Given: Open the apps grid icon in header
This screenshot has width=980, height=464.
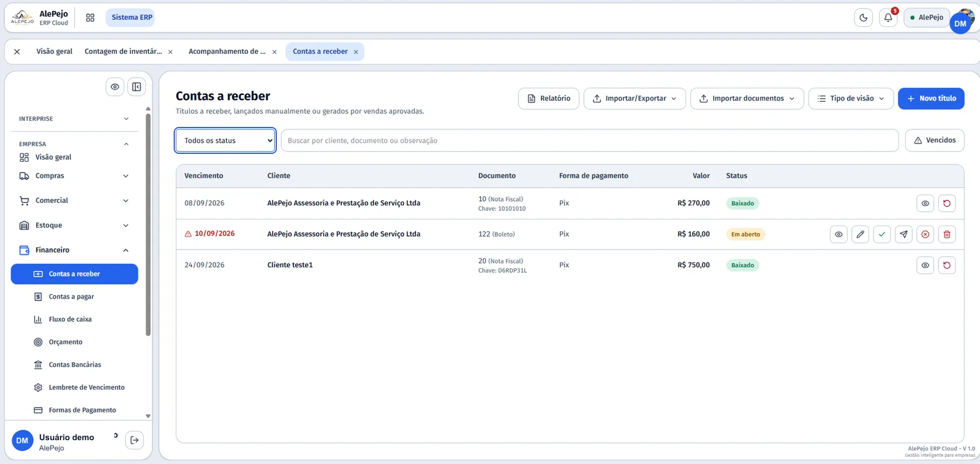Looking at the screenshot, I should pyautogui.click(x=90, y=18).
